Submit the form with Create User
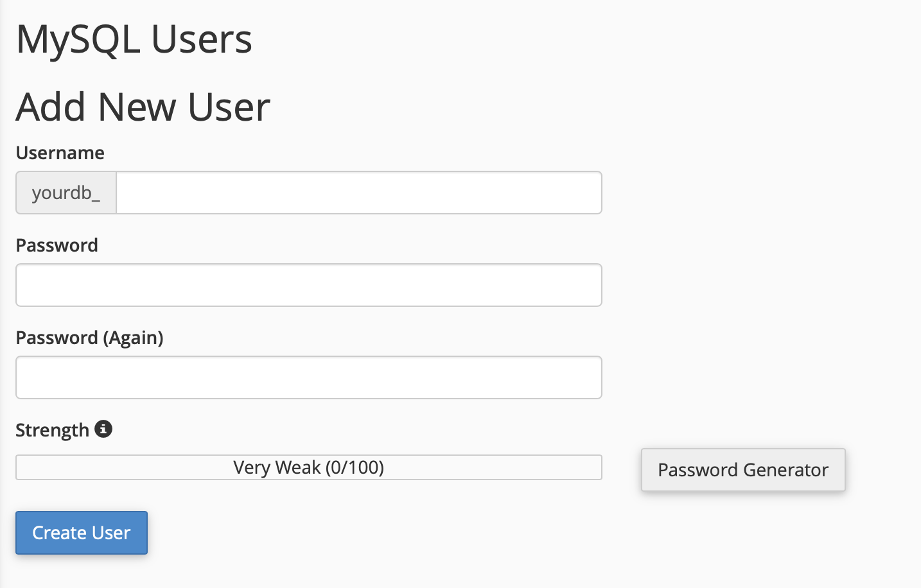The width and height of the screenshot is (921, 588). tap(82, 533)
